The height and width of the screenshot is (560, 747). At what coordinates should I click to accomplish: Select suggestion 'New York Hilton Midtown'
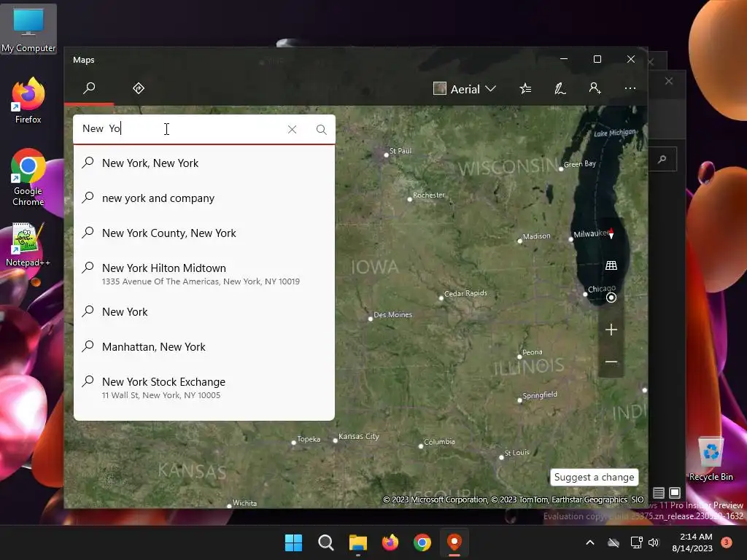(204, 274)
